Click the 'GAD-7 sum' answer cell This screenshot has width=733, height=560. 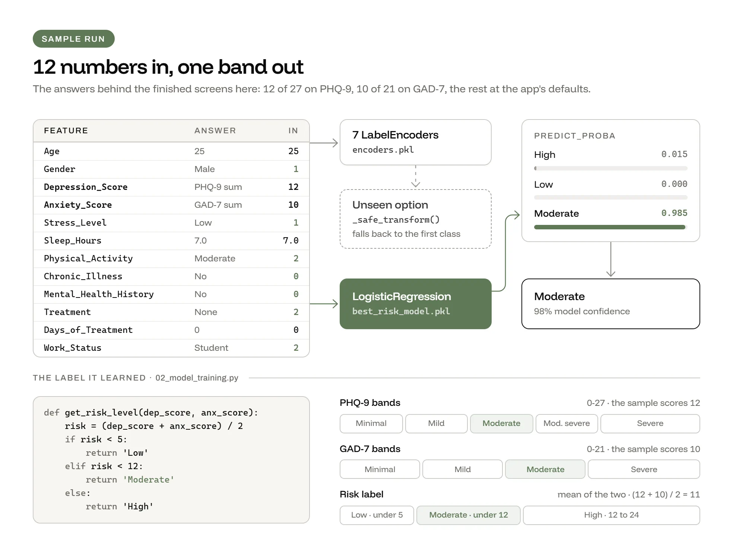tap(218, 205)
